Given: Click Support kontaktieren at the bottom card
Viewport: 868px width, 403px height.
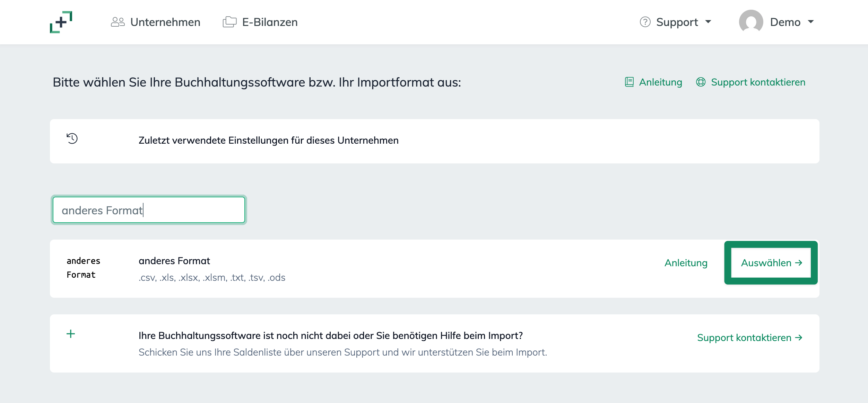Looking at the screenshot, I should pos(749,338).
